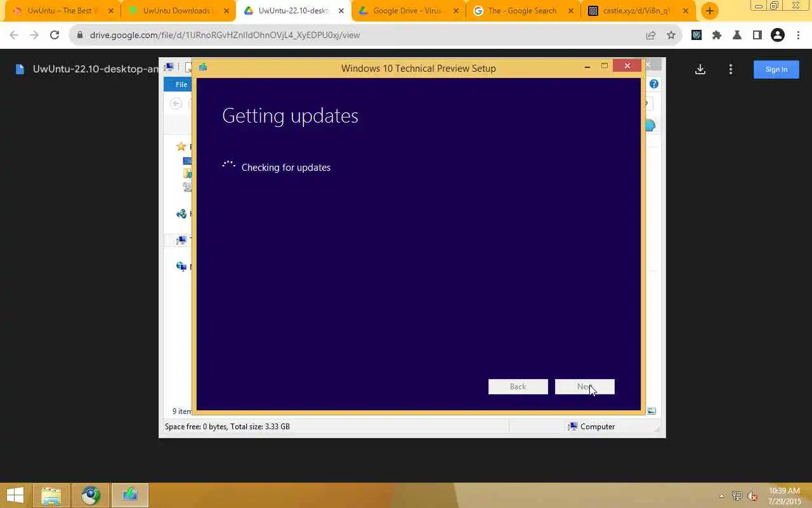Click the Drive file type icon

tap(20, 69)
